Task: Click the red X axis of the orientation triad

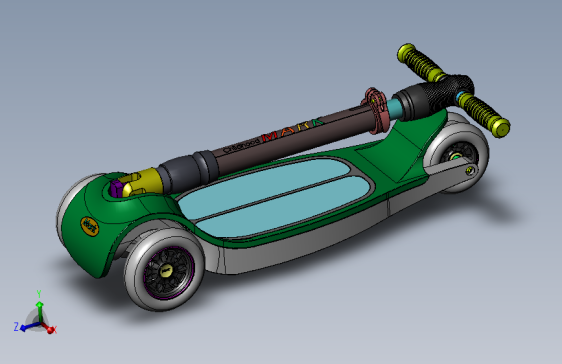Action: (x=49, y=328)
